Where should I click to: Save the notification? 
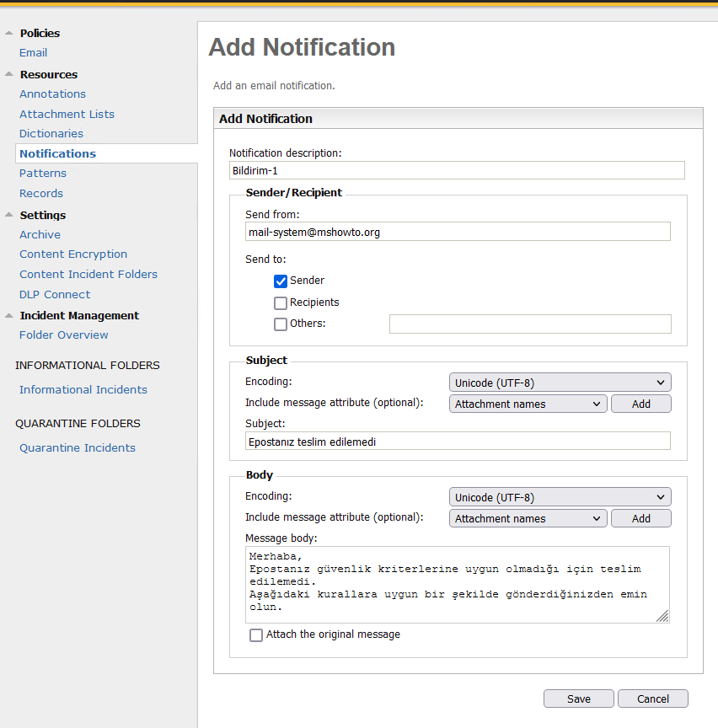coord(579,699)
